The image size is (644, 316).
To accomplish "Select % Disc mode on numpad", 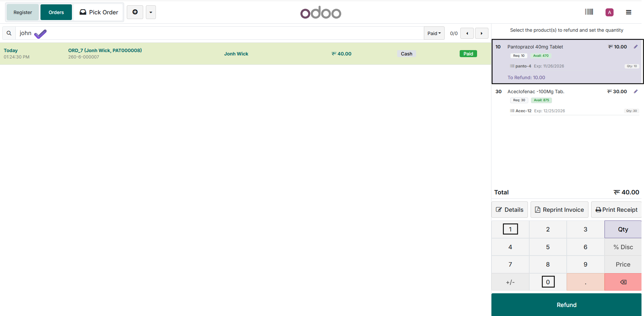I will coord(623,247).
